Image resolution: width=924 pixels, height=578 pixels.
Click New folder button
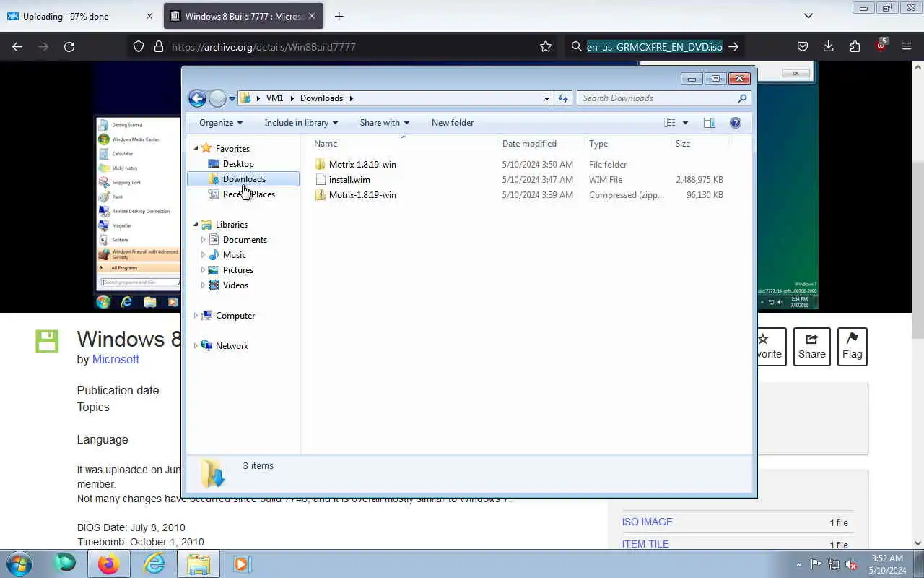(x=453, y=123)
